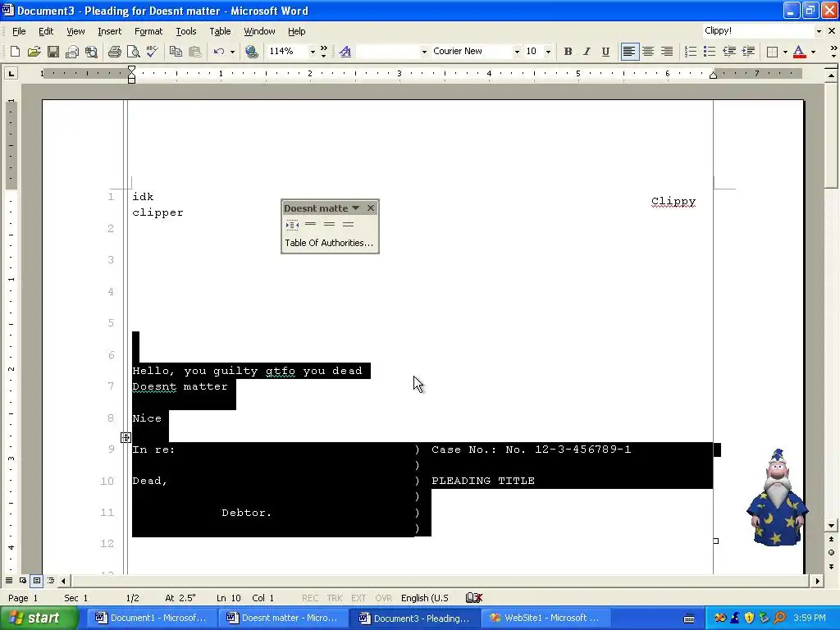Image resolution: width=840 pixels, height=630 pixels.
Task: Set alignment to Align Left
Action: point(629,52)
